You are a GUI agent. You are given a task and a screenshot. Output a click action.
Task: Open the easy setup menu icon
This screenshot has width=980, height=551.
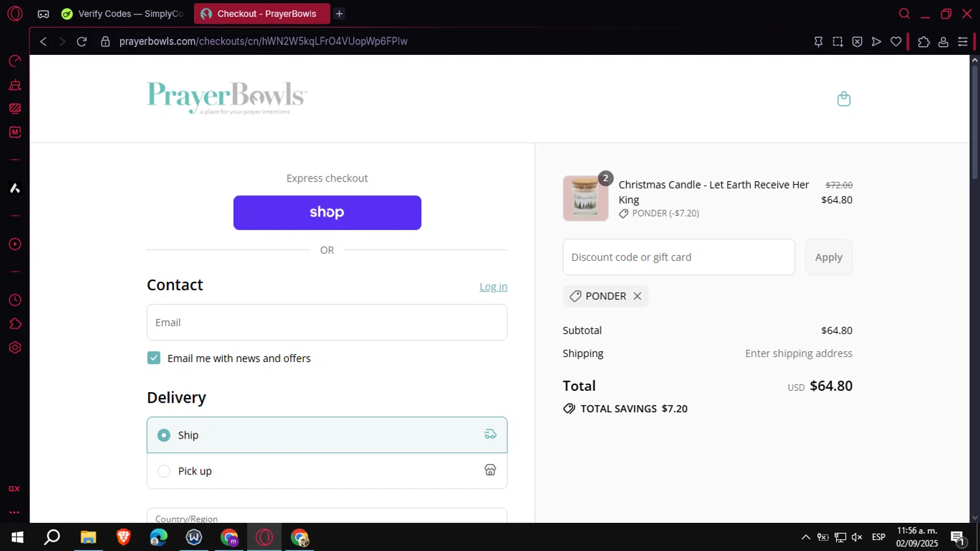pos(963,41)
